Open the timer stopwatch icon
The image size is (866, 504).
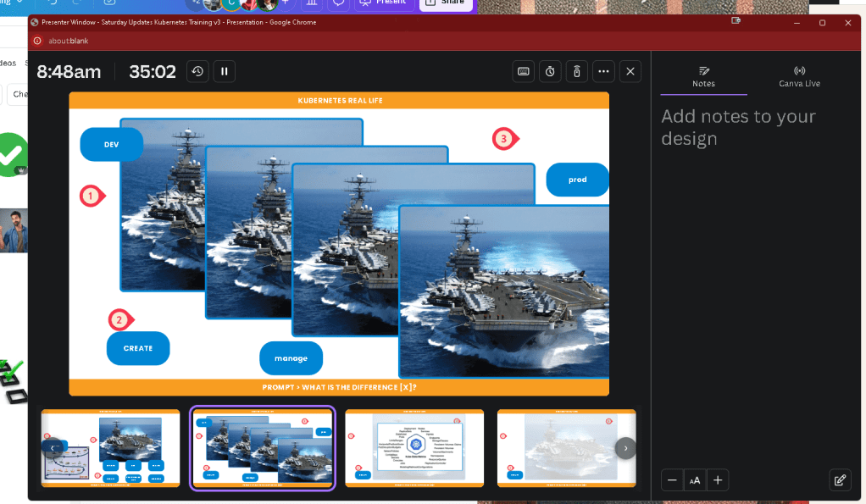550,71
